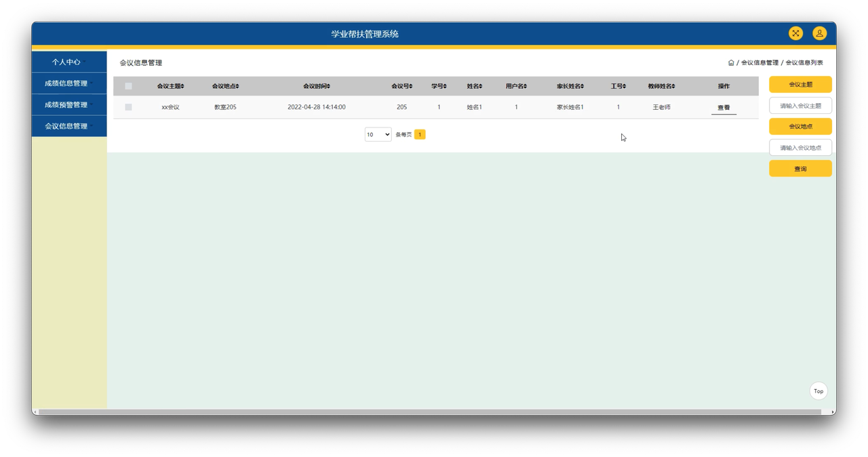Open 会议信息管理 in the sidebar
This screenshot has width=868, height=457.
point(69,126)
